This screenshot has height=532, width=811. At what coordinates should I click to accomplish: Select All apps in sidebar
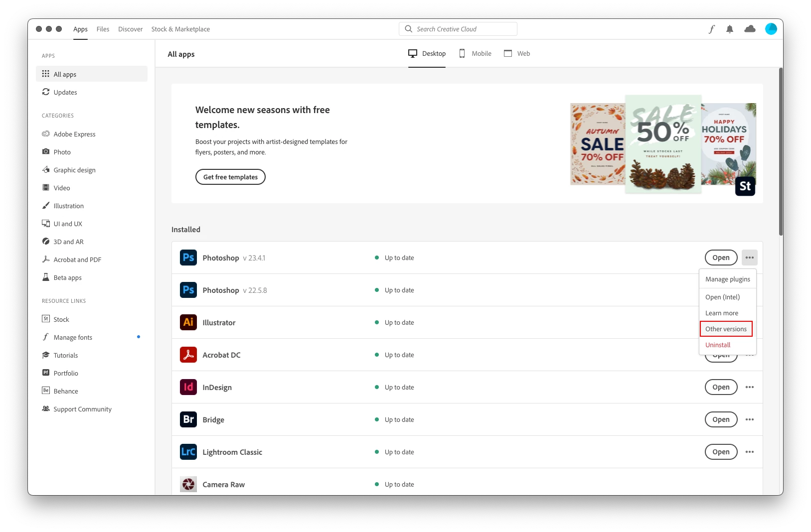tap(92, 74)
